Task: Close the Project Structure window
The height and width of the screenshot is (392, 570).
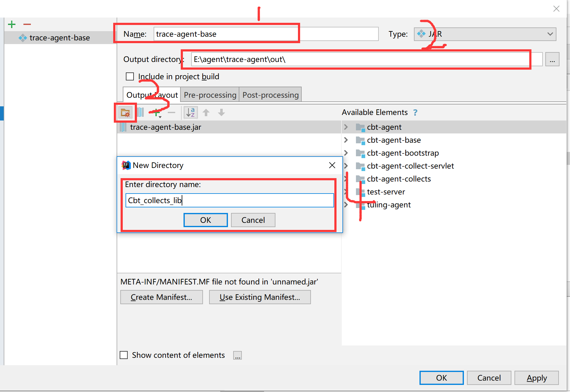Action: [x=556, y=9]
